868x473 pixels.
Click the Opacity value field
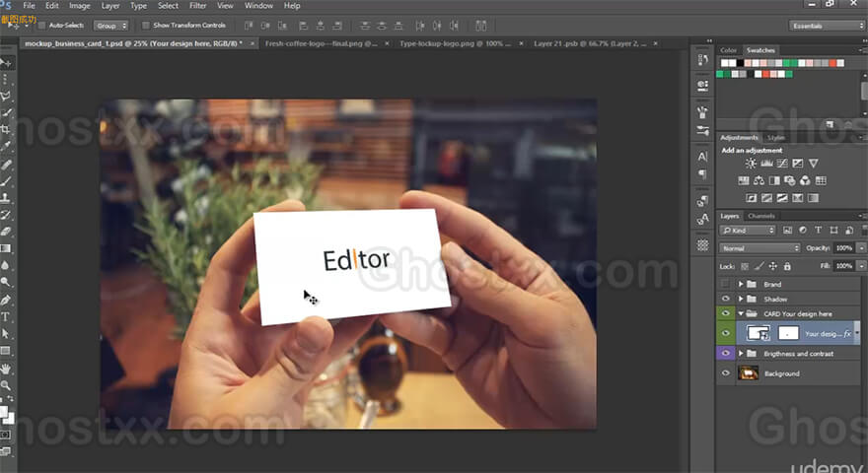click(x=844, y=248)
